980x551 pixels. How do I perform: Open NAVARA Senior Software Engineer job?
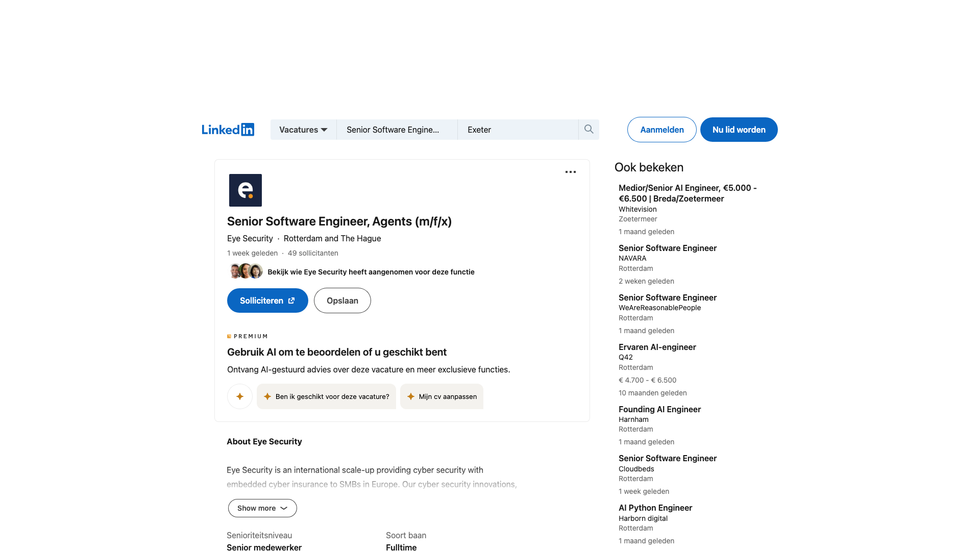[668, 248]
